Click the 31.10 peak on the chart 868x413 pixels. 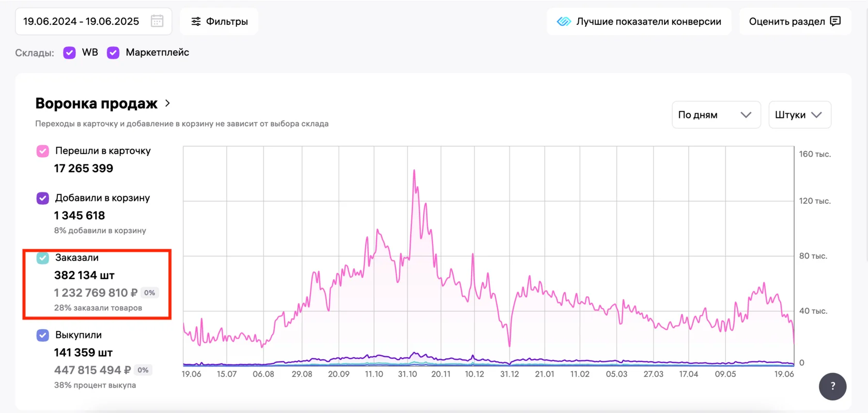pyautogui.click(x=414, y=171)
